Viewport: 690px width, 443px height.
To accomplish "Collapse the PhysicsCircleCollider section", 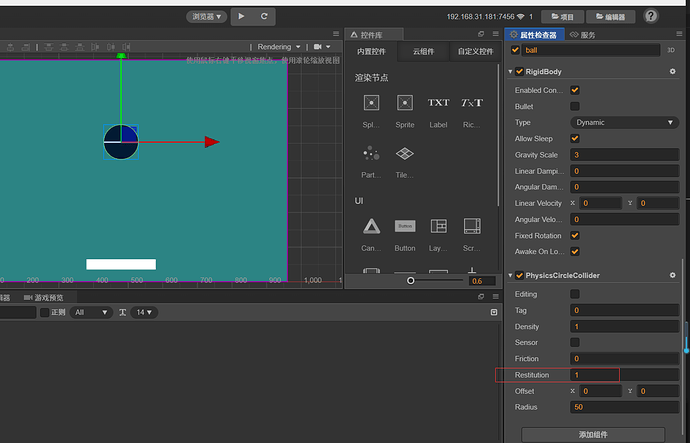I will [x=509, y=275].
